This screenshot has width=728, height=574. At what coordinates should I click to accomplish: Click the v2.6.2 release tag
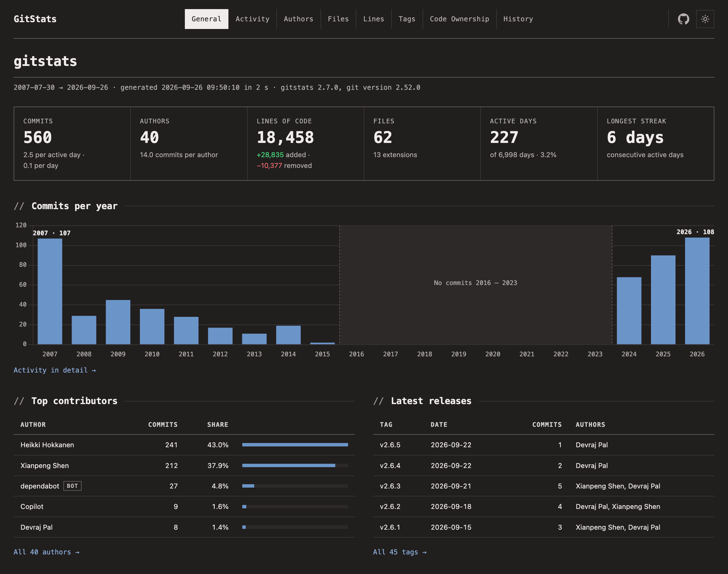[x=390, y=506]
